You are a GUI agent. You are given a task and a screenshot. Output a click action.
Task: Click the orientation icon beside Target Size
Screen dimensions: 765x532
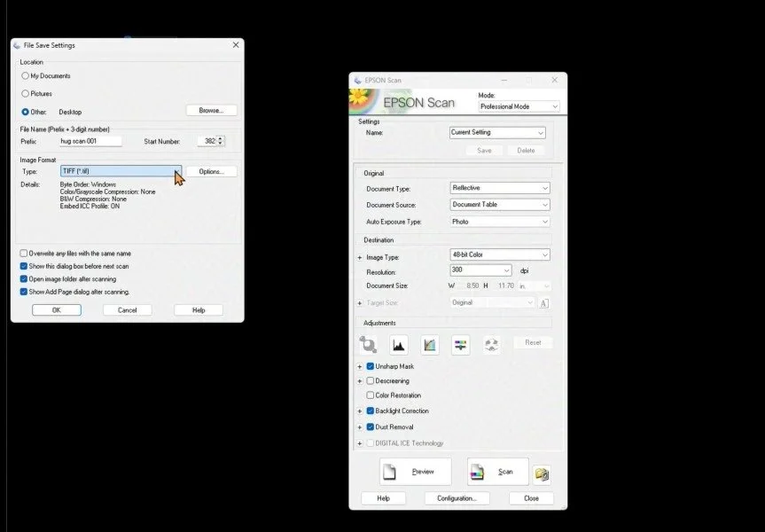point(544,303)
